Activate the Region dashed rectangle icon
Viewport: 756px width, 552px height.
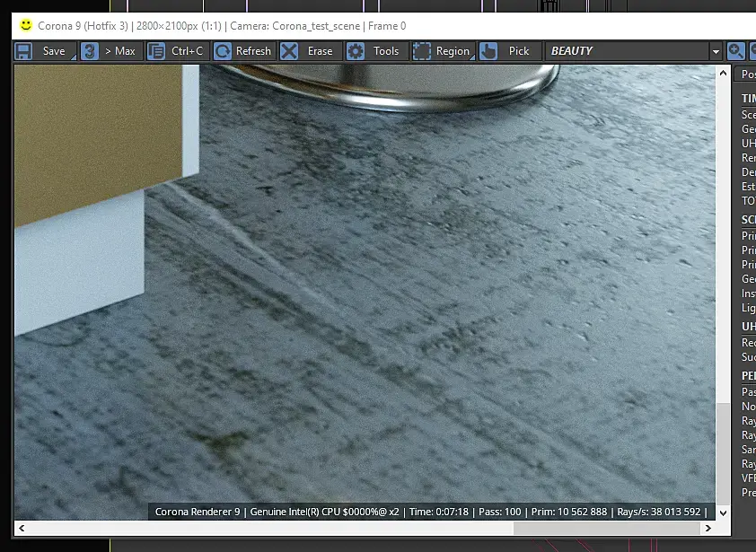pyautogui.click(x=421, y=51)
